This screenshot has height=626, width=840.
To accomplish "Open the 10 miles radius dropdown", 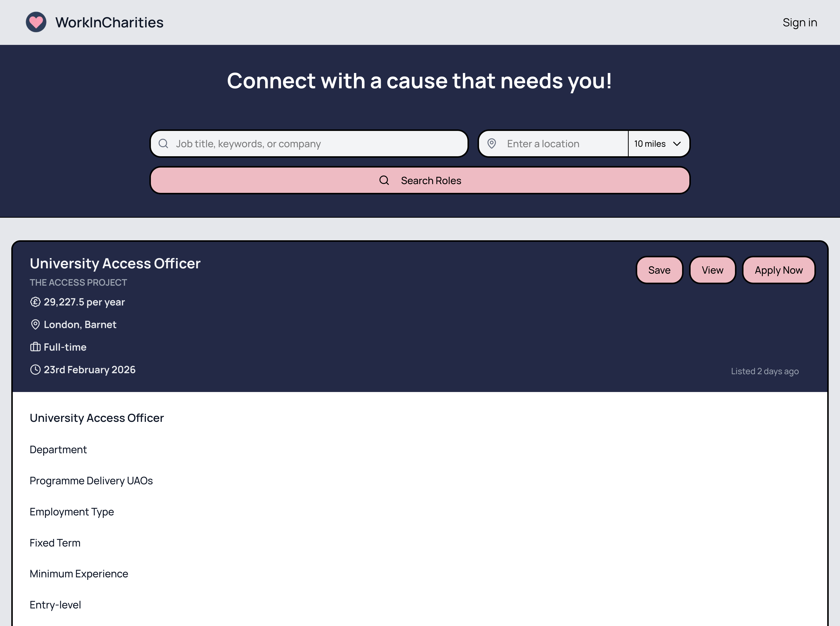I will [650, 144].
